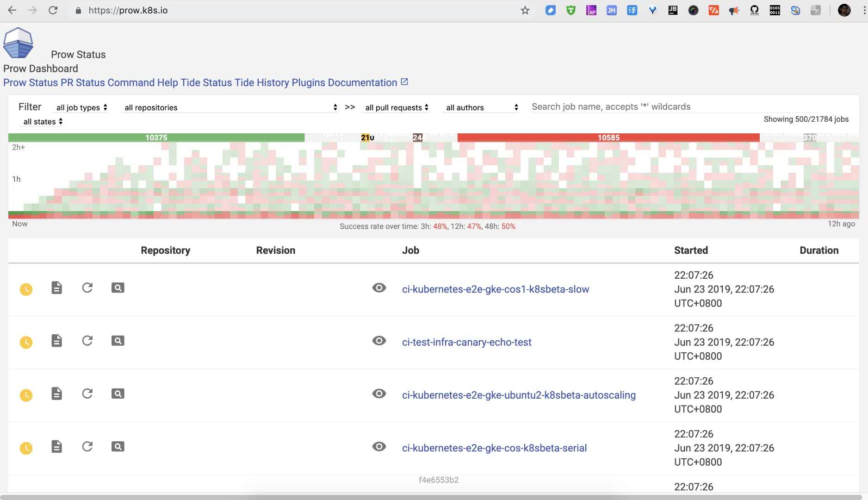
Task: Toggle eye icon for ci-kubernetes-e2e-gke-ubuntu2-k8sbeta-autoscaling
Action: (x=379, y=394)
